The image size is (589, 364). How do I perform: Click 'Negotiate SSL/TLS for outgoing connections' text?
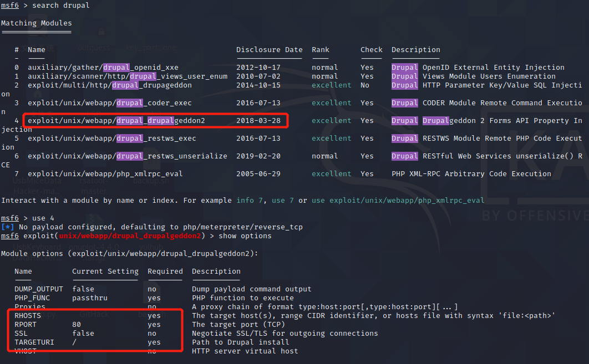click(x=285, y=333)
